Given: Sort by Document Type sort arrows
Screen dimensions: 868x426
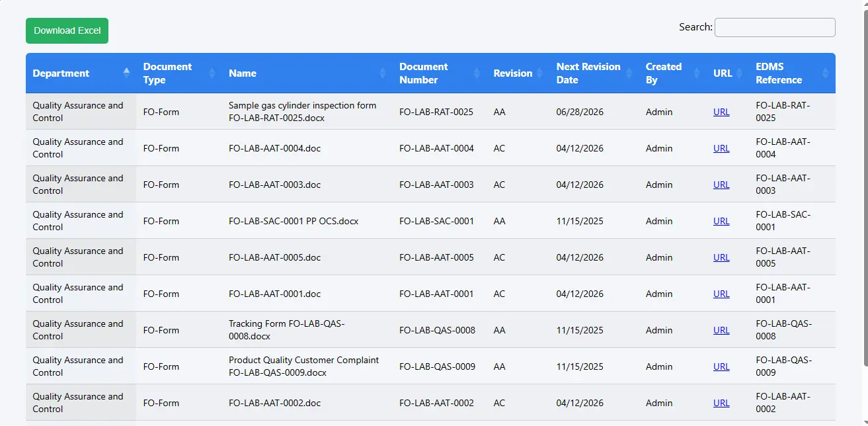Looking at the screenshot, I should (x=212, y=73).
